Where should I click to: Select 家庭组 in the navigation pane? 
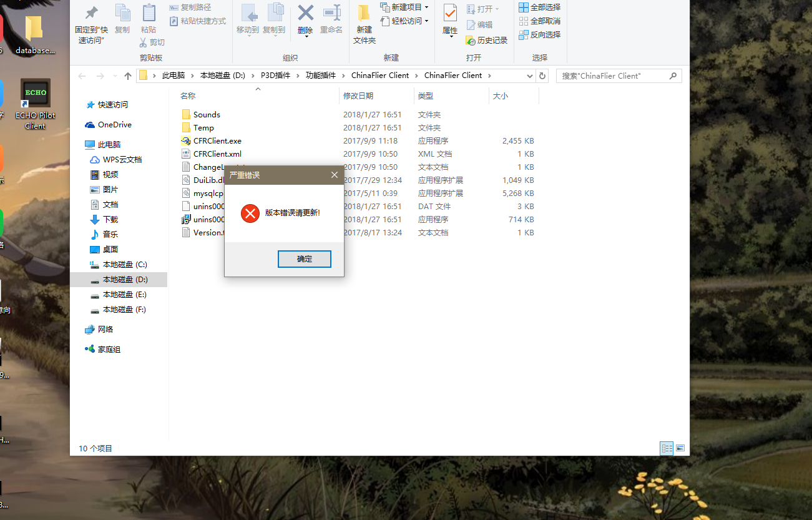coord(109,350)
